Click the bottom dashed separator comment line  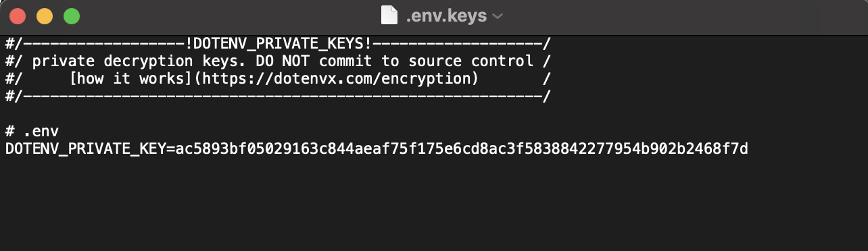click(278, 96)
